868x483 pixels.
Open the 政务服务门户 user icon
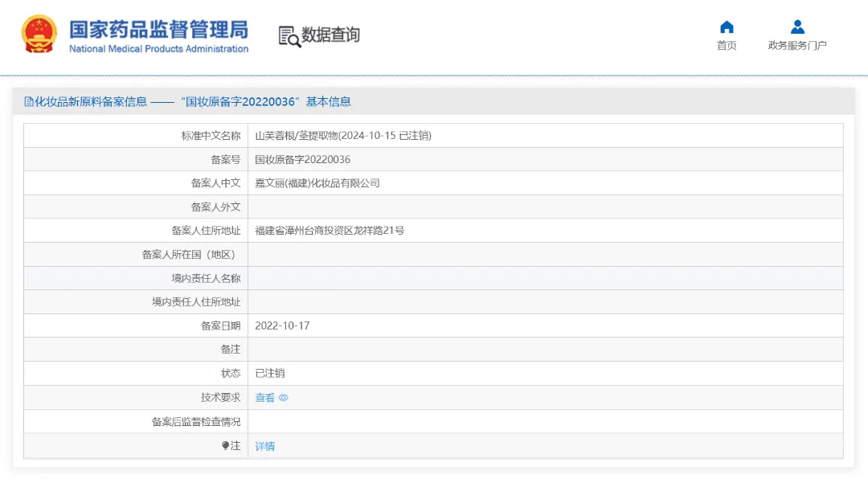point(797,27)
